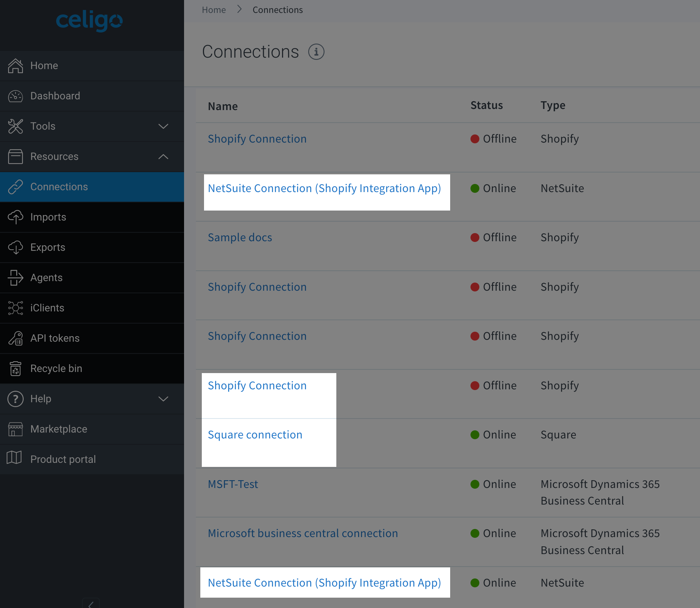The width and height of the screenshot is (700, 608).
Task: Click the Home house icon in sidebar
Action: click(16, 66)
